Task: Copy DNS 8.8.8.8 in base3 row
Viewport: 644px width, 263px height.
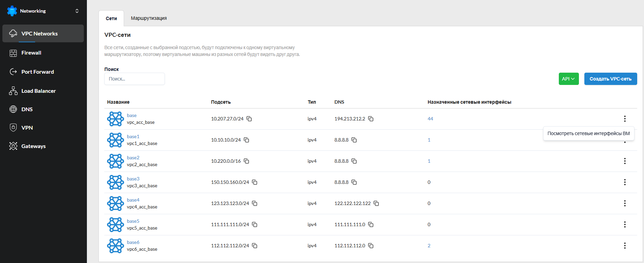Action: [x=354, y=182]
